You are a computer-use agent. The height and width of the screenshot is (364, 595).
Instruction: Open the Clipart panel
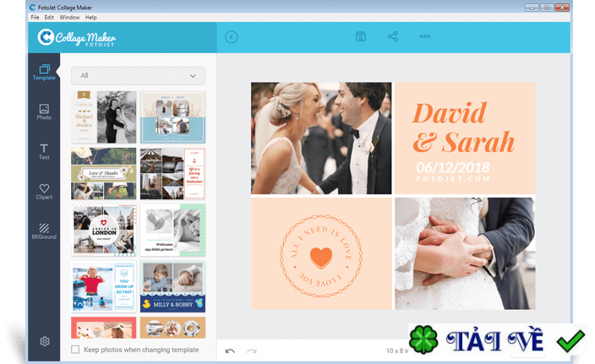point(44,192)
